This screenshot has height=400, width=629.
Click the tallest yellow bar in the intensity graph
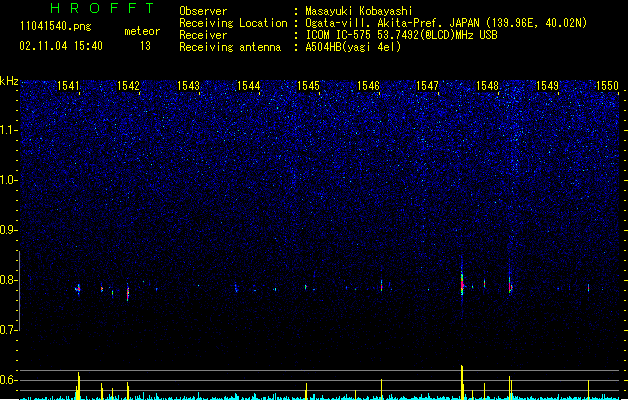click(462, 382)
